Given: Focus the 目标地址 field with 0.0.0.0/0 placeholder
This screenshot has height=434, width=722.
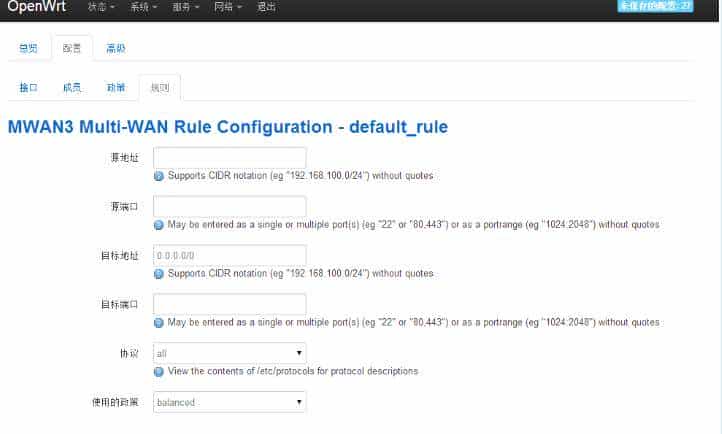Looking at the screenshot, I should (x=229, y=255).
